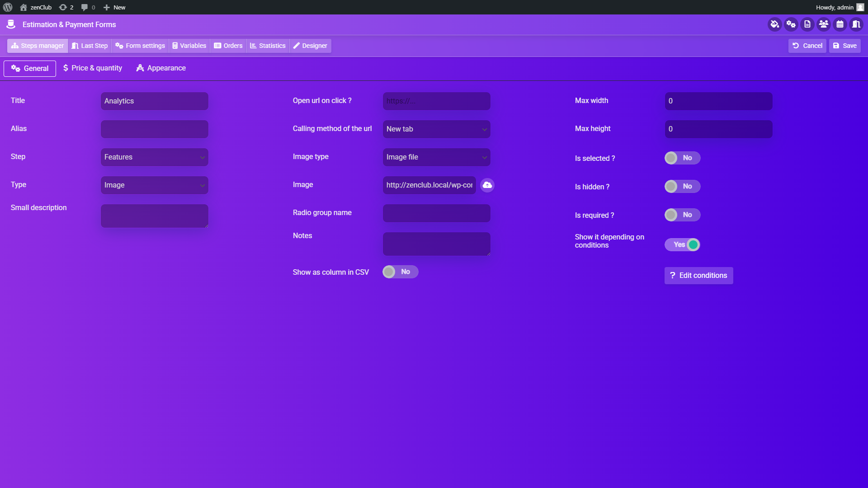Toggle the Is required ? switch
868x488 pixels.
click(682, 215)
